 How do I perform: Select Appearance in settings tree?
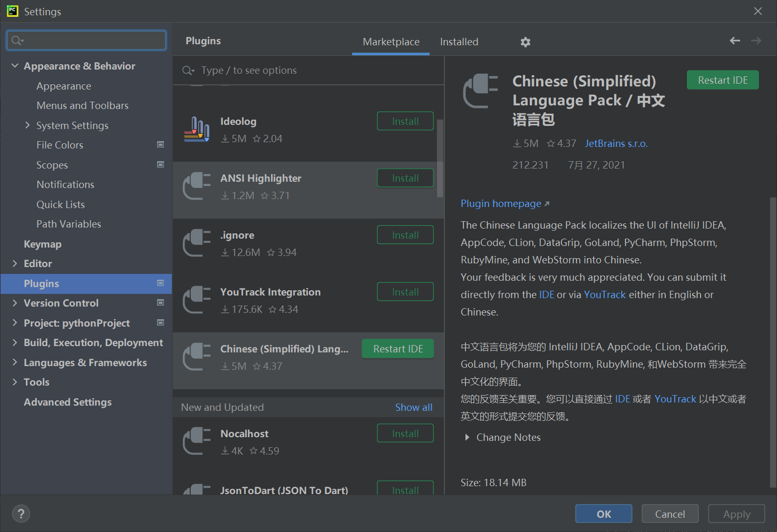click(64, 86)
